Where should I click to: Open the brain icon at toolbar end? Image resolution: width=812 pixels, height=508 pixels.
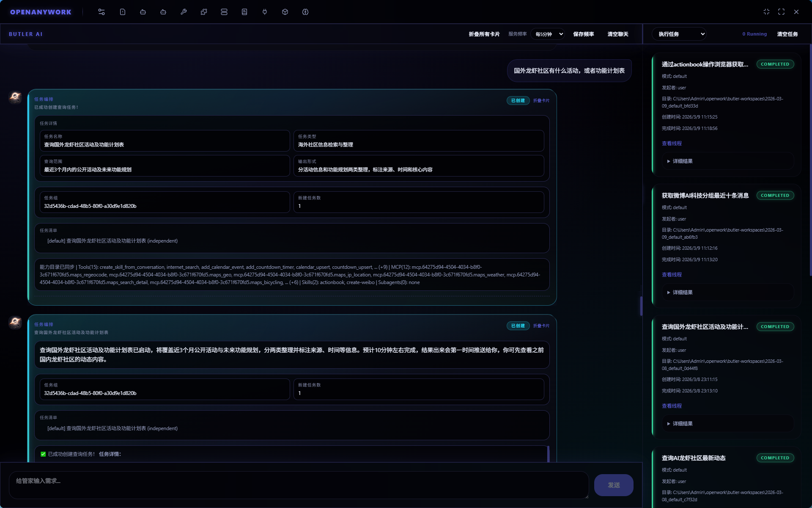tap(305, 12)
